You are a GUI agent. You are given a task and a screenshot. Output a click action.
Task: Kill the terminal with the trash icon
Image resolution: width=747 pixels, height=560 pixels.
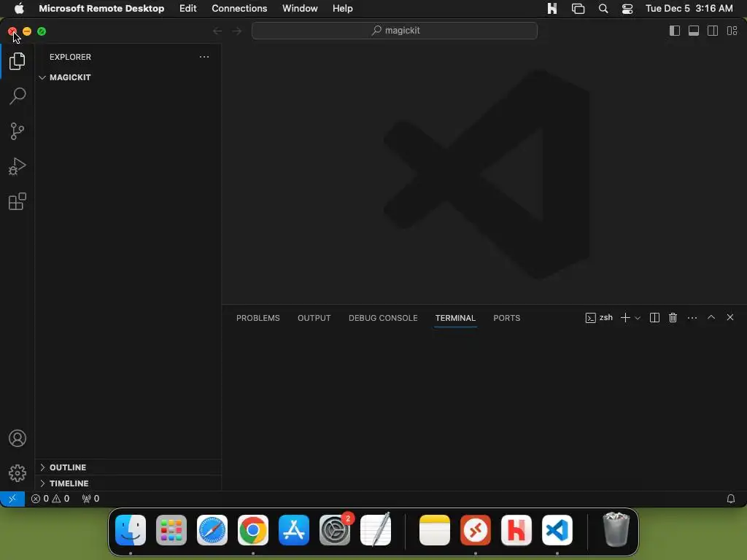click(x=673, y=318)
